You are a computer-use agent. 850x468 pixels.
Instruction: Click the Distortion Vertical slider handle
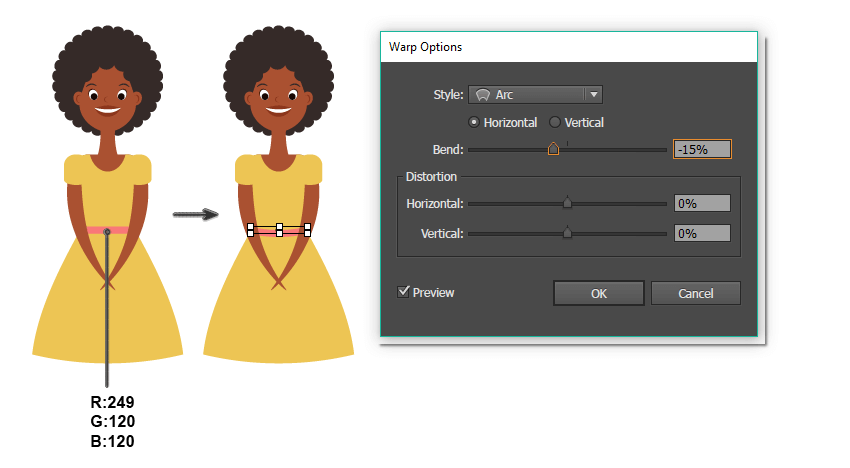pos(568,233)
